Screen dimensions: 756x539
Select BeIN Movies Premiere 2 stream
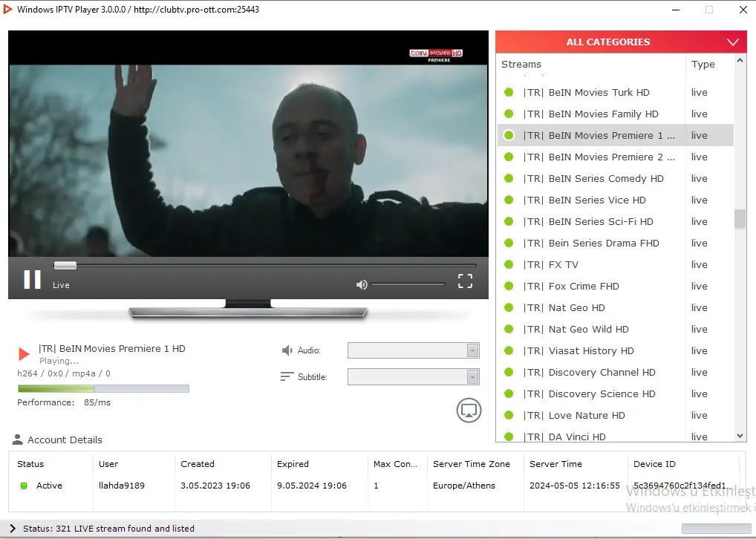click(x=615, y=157)
